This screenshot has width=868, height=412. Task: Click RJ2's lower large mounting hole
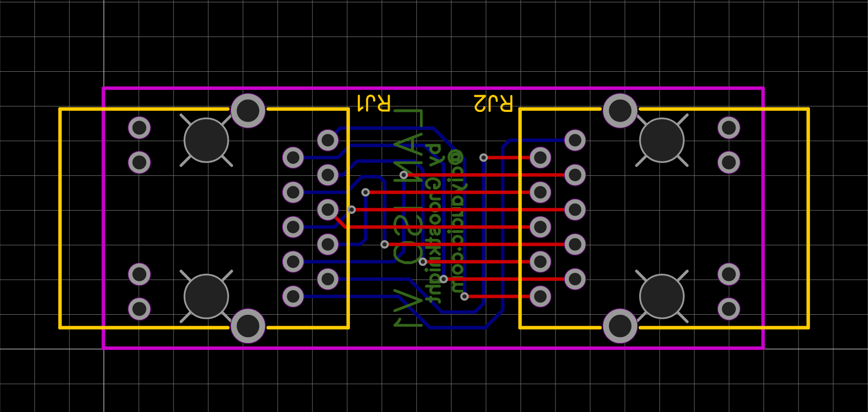tap(662, 296)
